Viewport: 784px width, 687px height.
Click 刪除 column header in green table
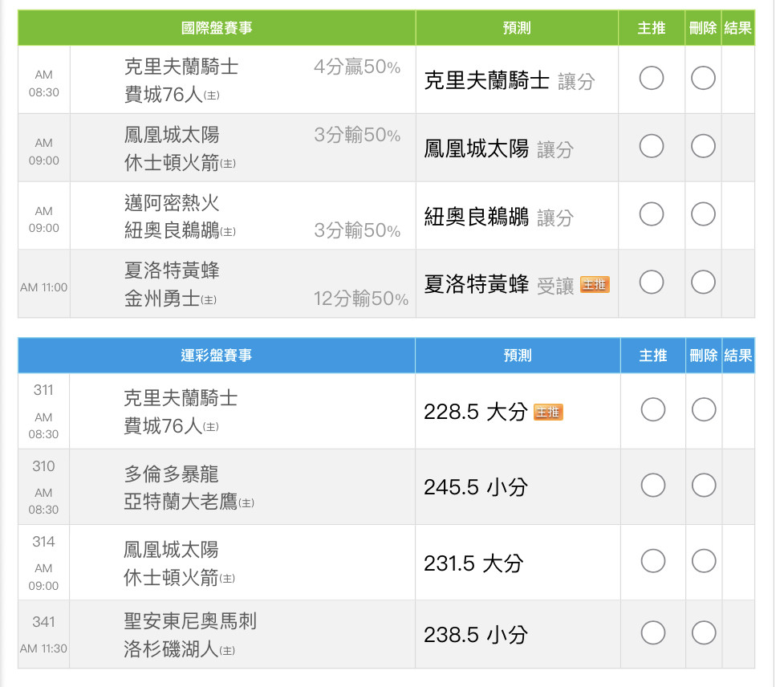tap(703, 28)
